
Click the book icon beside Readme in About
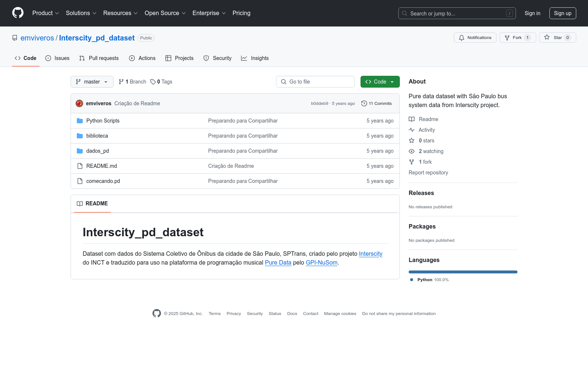click(412, 119)
